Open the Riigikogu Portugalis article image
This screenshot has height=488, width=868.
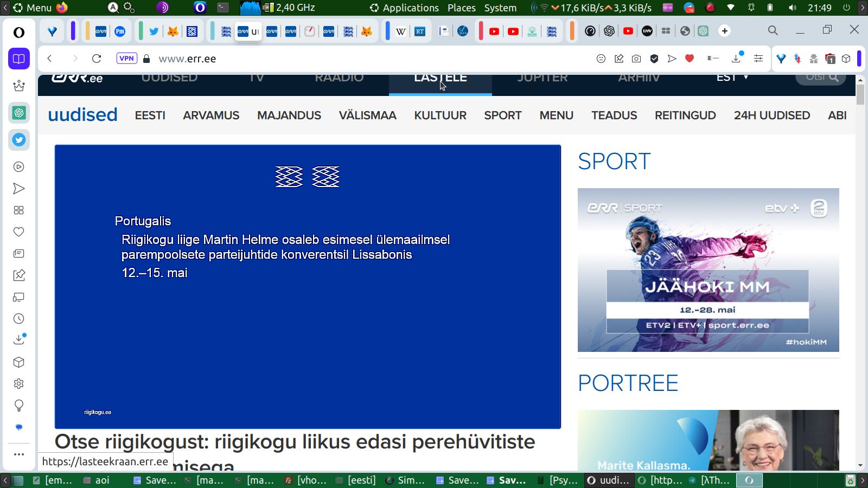308,287
